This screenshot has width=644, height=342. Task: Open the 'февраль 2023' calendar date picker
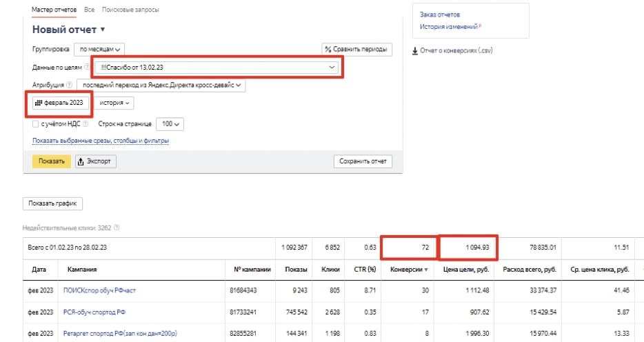point(59,103)
